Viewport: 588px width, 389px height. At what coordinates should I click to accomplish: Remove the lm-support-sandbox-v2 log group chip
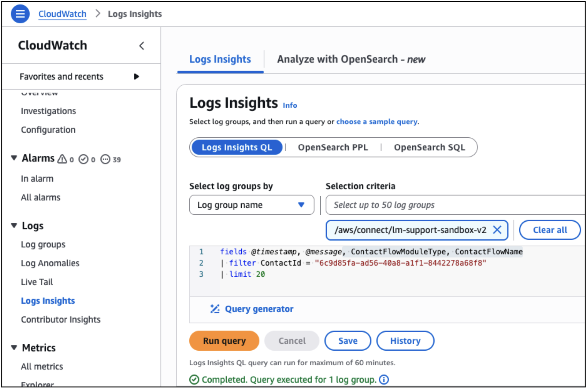point(497,230)
